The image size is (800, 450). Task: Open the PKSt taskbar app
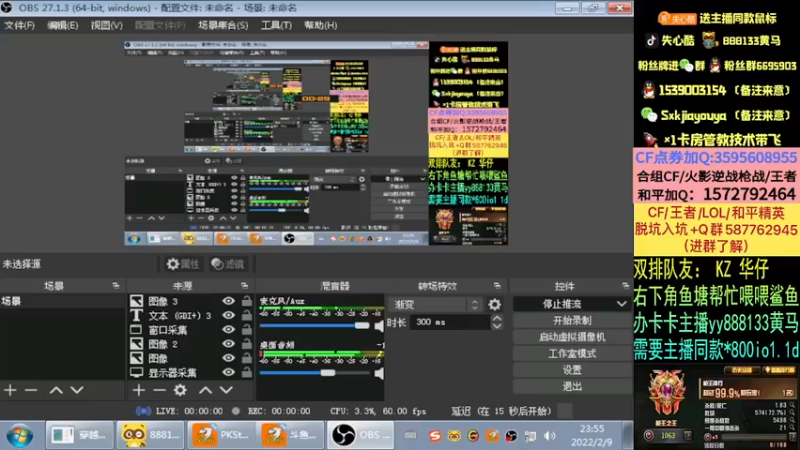220,435
